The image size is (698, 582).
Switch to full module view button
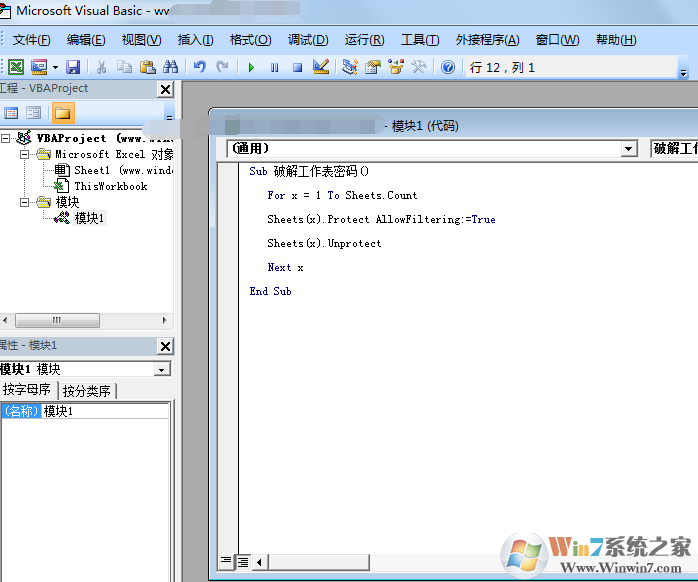242,562
